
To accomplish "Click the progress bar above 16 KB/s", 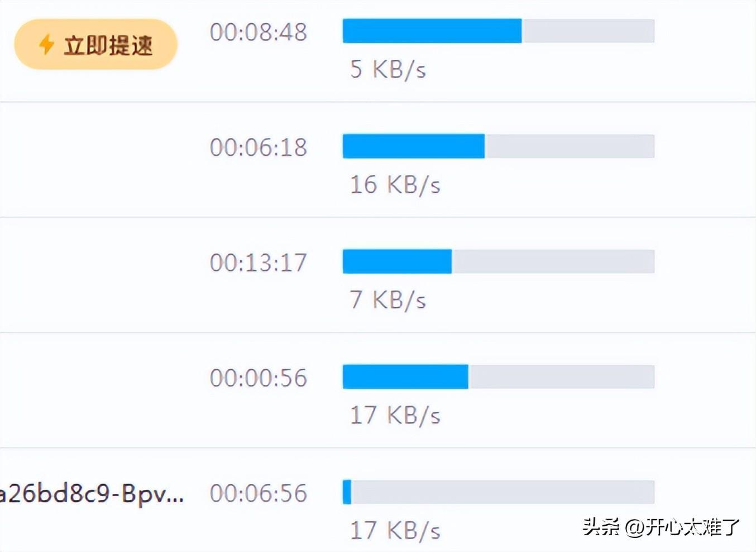I will click(498, 146).
